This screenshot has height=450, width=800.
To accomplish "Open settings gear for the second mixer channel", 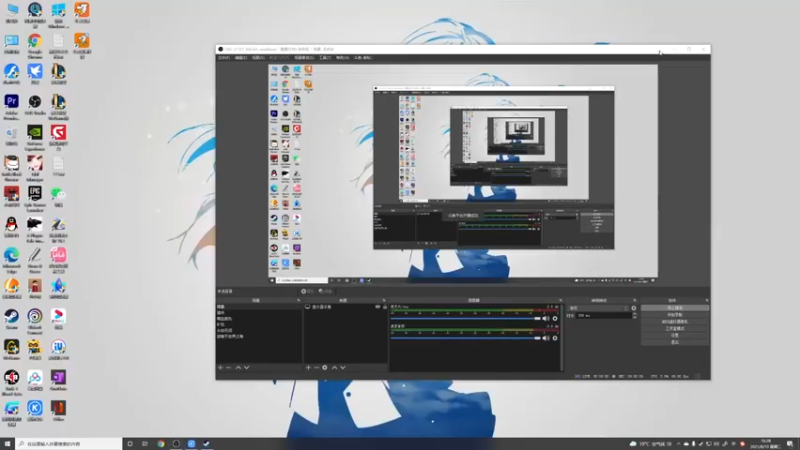I will click(555, 338).
